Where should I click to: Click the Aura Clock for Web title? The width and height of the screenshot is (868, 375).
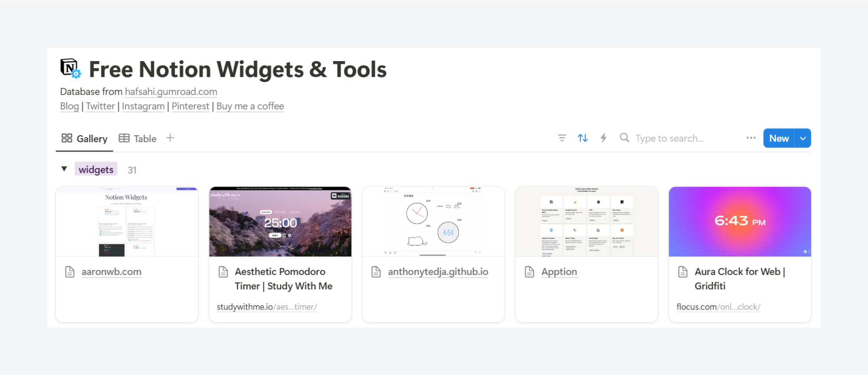[x=740, y=279]
